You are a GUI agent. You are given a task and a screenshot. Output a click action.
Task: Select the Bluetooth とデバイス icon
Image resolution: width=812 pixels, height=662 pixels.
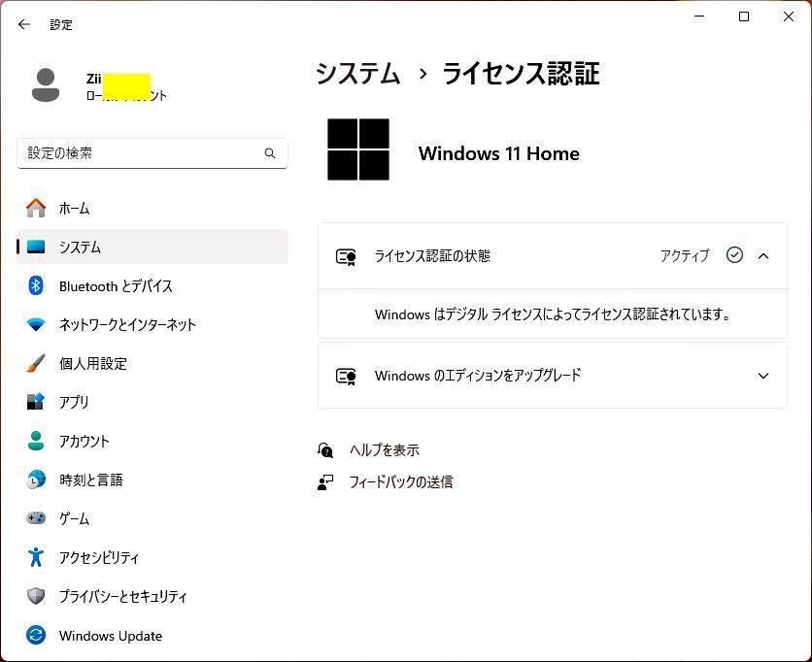35,285
